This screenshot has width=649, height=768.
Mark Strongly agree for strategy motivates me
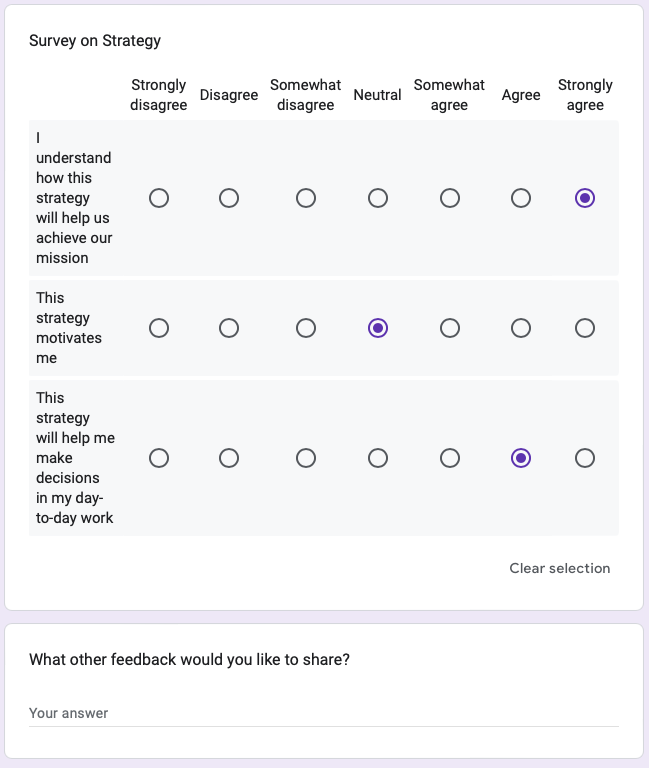point(585,328)
